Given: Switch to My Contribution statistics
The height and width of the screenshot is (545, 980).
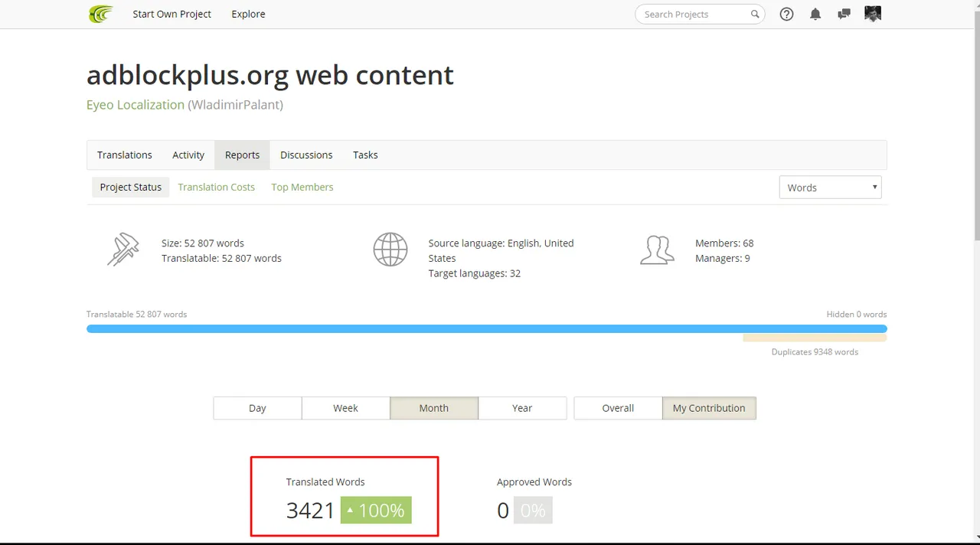Looking at the screenshot, I should click(709, 408).
